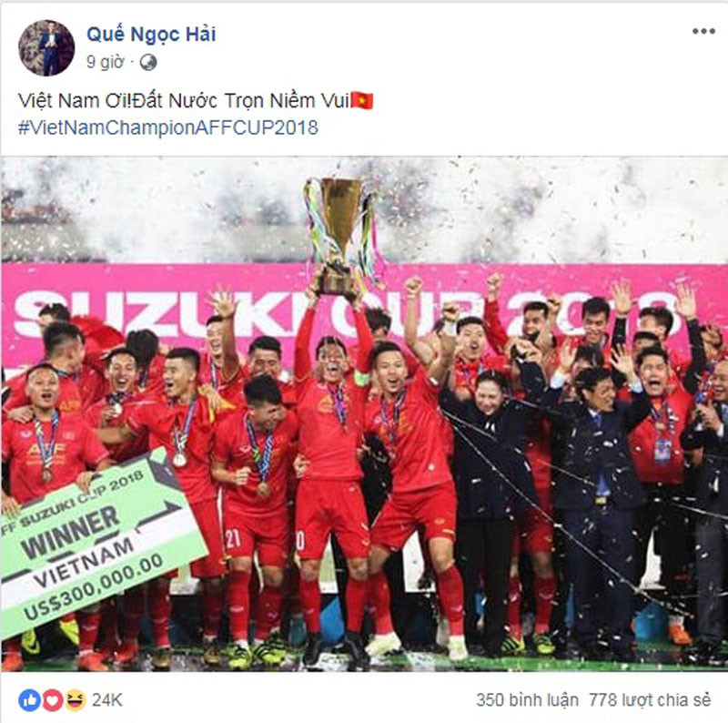Click the Vietnam flag emoji in post
The image size is (728, 723).
click(362, 100)
